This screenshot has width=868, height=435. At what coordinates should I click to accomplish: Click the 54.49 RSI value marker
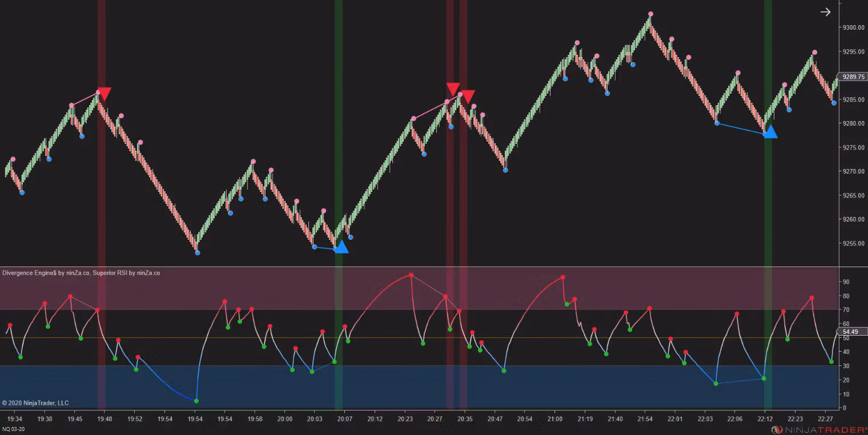pyautogui.click(x=851, y=332)
